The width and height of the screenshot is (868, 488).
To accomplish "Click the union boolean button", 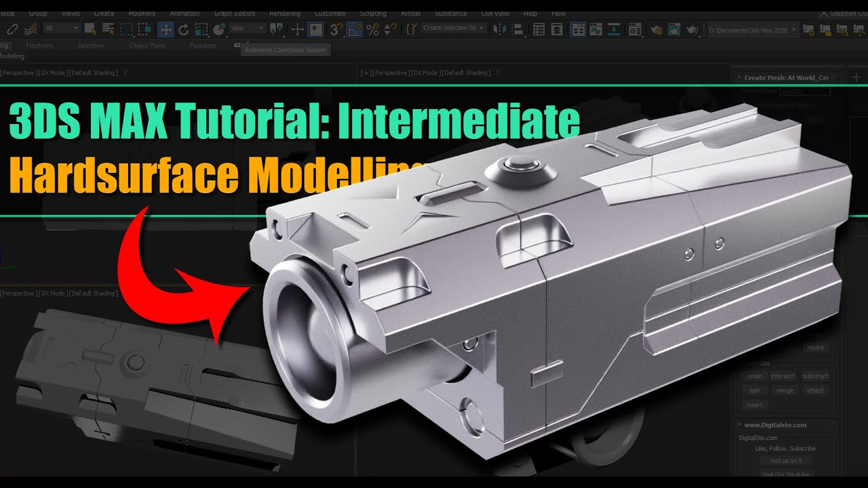I will pos(755,375).
